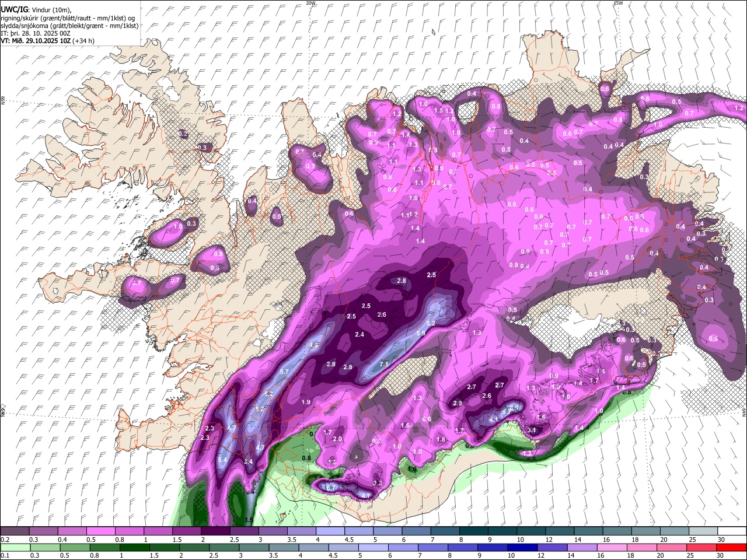Select upper legend swatch between 2 and 2.5
This screenshot has height=560, width=747.
click(x=216, y=531)
